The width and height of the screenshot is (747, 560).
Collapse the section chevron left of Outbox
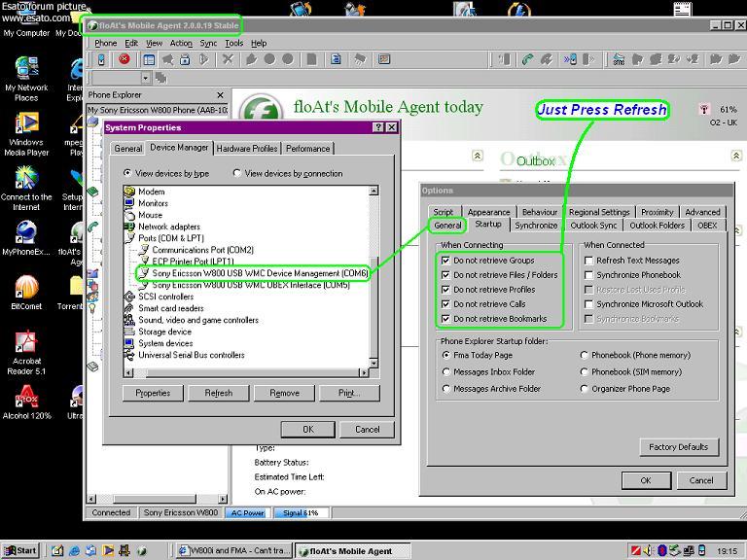[478, 156]
